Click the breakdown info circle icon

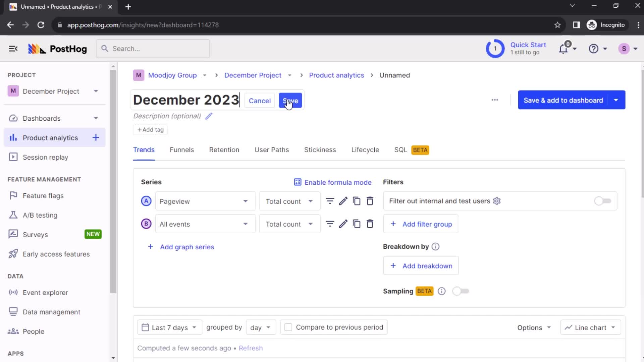click(435, 247)
